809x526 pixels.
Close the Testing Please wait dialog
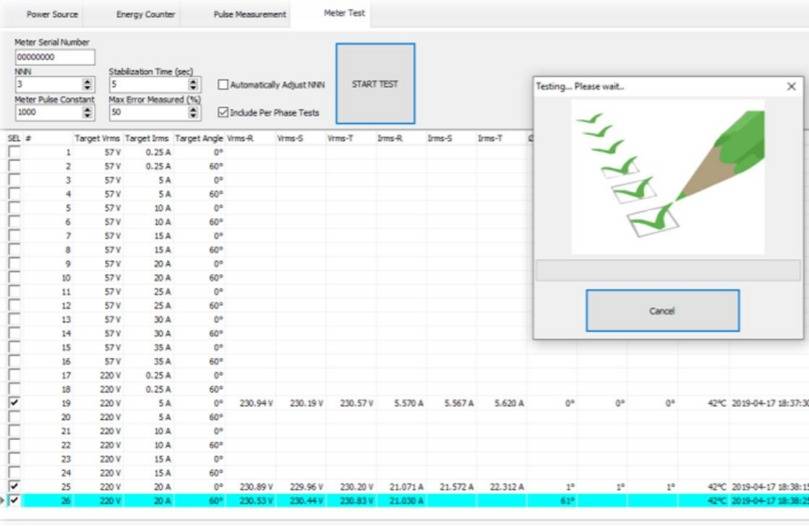[x=791, y=87]
